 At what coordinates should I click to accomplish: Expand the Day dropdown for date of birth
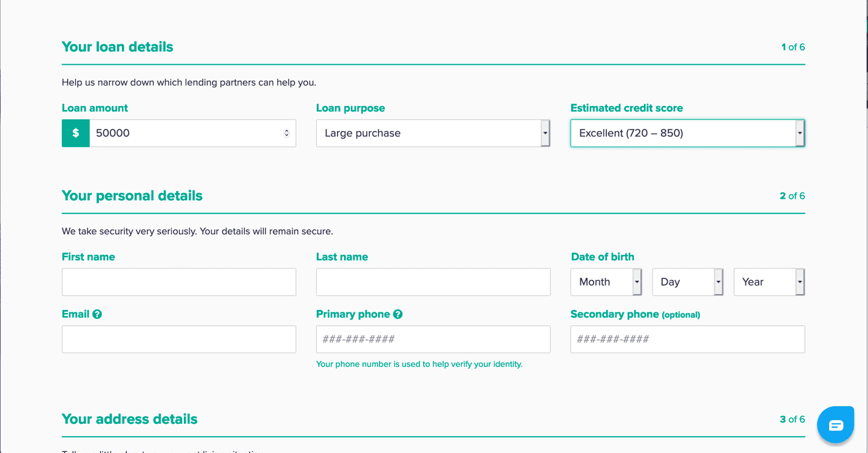tap(687, 282)
